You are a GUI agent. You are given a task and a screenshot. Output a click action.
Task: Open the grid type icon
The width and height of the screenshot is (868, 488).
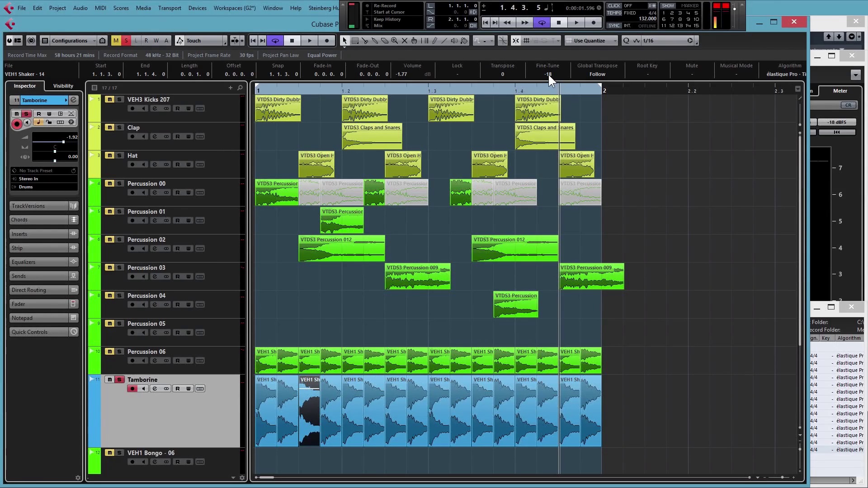[x=526, y=41]
